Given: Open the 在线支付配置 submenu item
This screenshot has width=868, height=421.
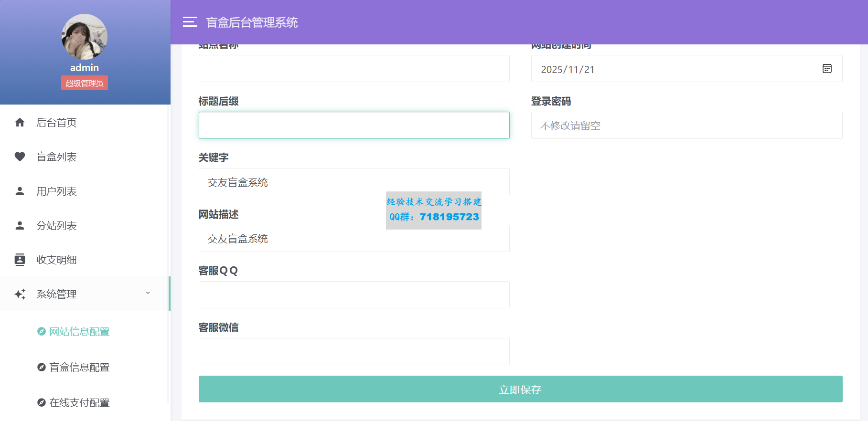Looking at the screenshot, I should tap(79, 403).
